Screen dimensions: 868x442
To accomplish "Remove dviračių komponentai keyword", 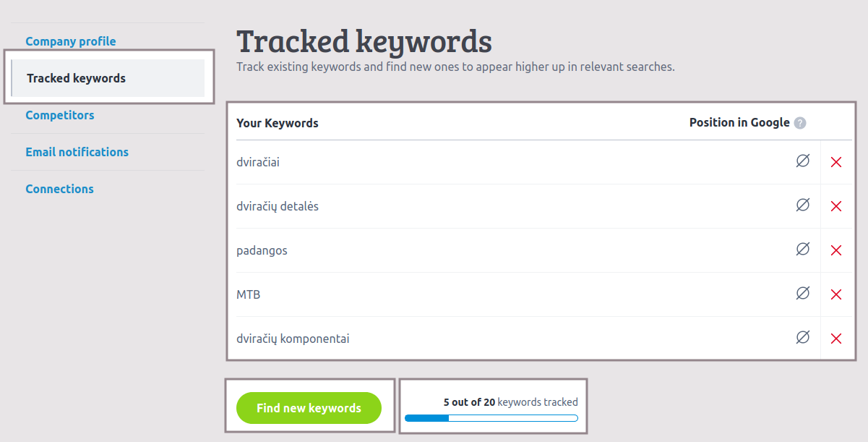I will click(836, 339).
